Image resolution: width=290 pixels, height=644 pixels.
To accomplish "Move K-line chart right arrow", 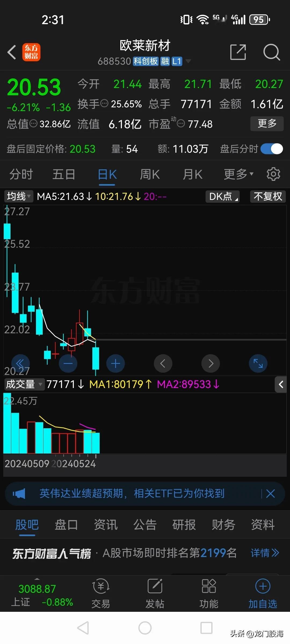I will point(211,364).
